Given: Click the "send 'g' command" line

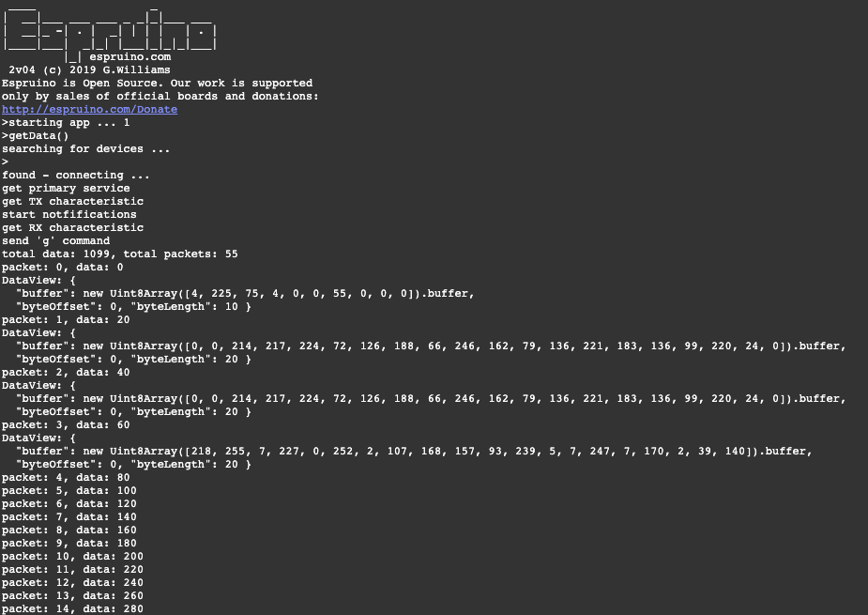Looking at the screenshot, I should click(55, 241).
